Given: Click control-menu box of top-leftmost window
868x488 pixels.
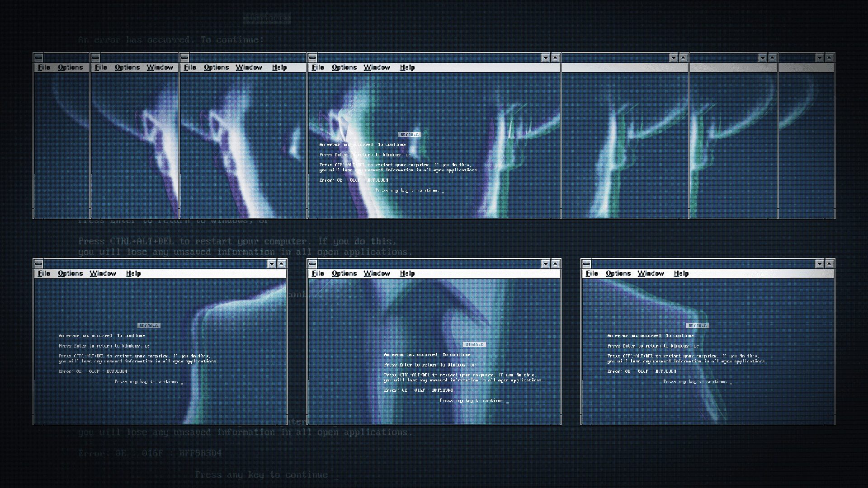Looking at the screenshot, I should tap(38, 58).
